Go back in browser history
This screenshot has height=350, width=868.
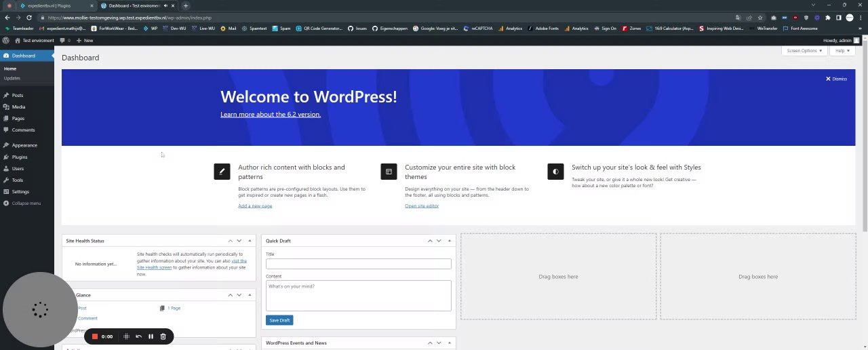pos(6,18)
